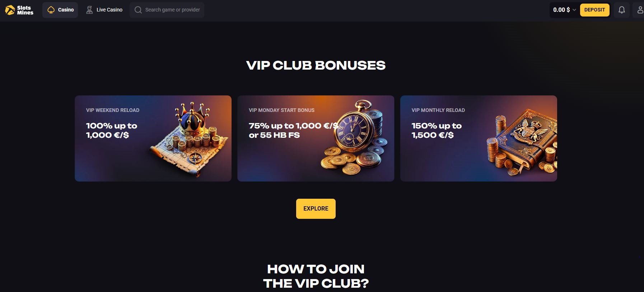Switch to the Live Casino tab label
Screen dimensions: 644x292
109,10
